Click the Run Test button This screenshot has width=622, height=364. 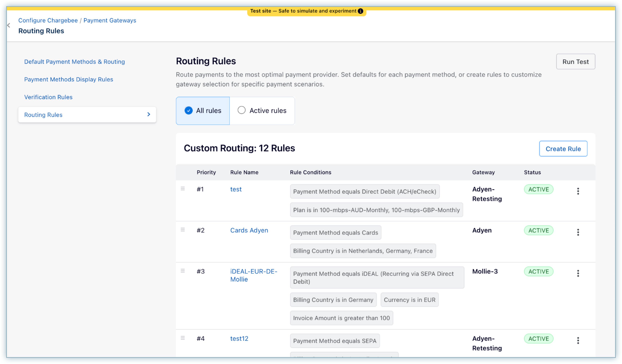(x=576, y=62)
